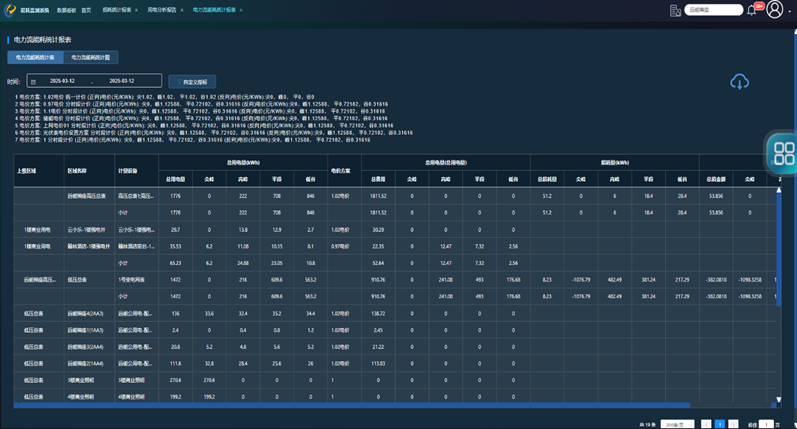Switch to the 电力流能耗统计图 chart view
This screenshot has height=429, width=797.
coord(91,58)
